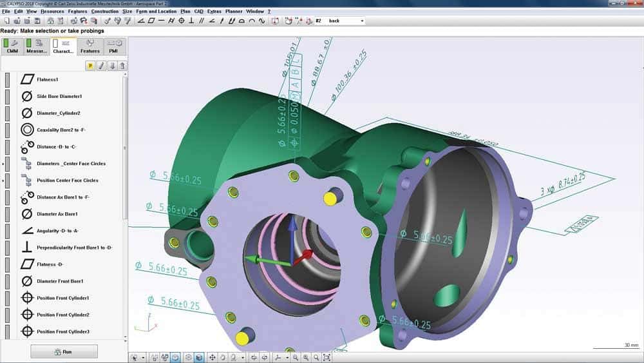Switch to the Features tab
644x363 pixels.
90,46
